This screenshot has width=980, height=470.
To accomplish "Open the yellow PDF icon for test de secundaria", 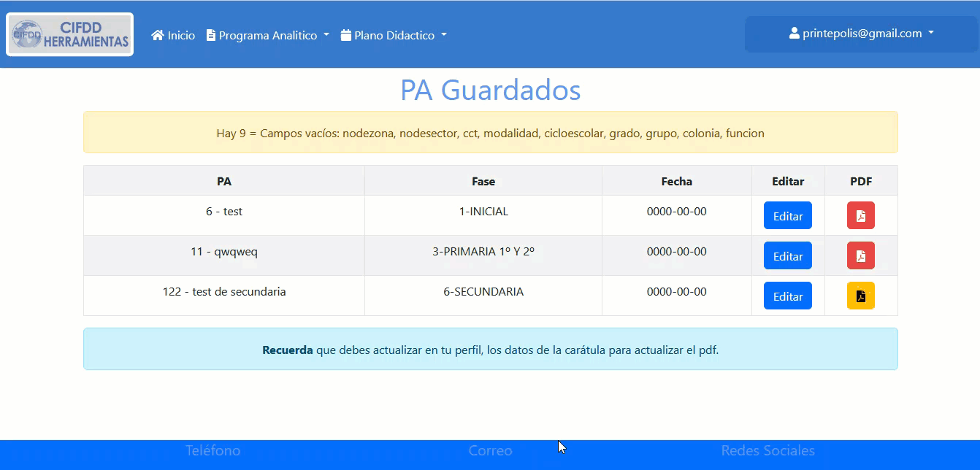I will pyautogui.click(x=861, y=296).
